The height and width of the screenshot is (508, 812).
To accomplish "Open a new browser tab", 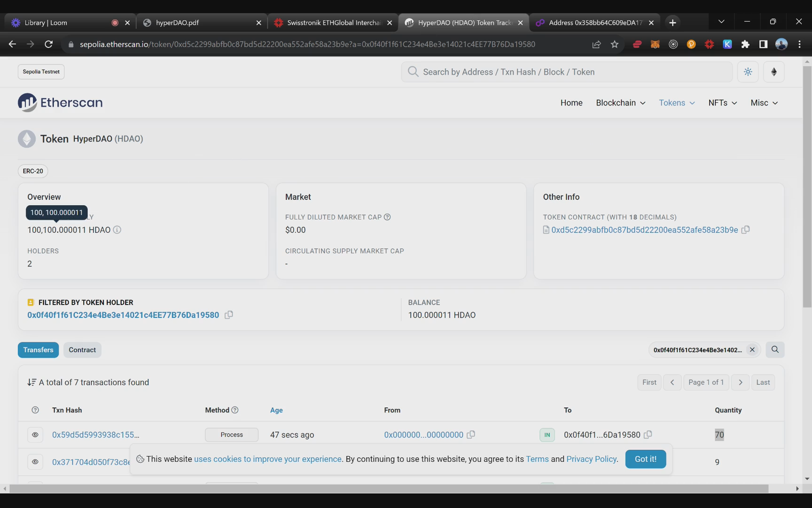I will [x=672, y=23].
